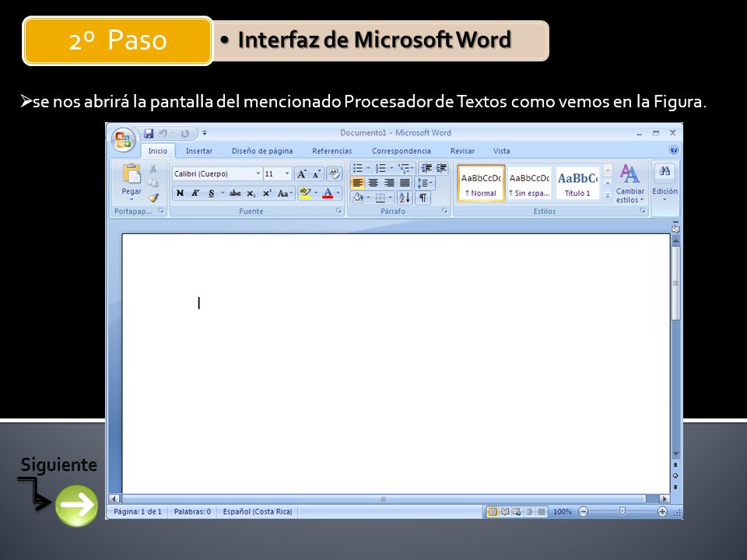Toggle italic K formatting
The width and height of the screenshot is (747, 560).
pyautogui.click(x=195, y=194)
